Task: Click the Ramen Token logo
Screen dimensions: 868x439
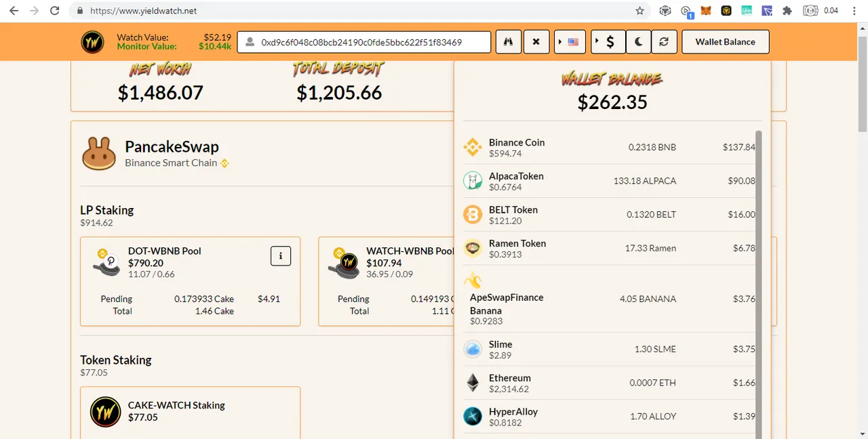Action: (473, 248)
